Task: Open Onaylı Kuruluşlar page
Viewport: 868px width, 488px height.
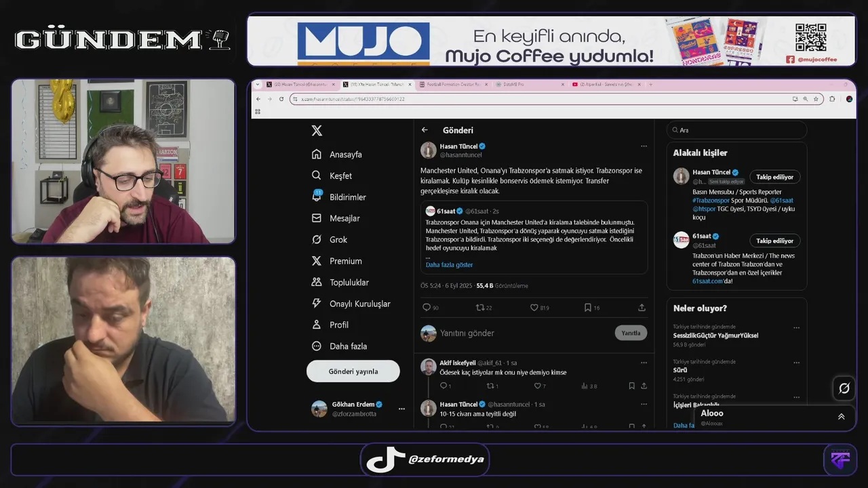Action: coord(351,304)
